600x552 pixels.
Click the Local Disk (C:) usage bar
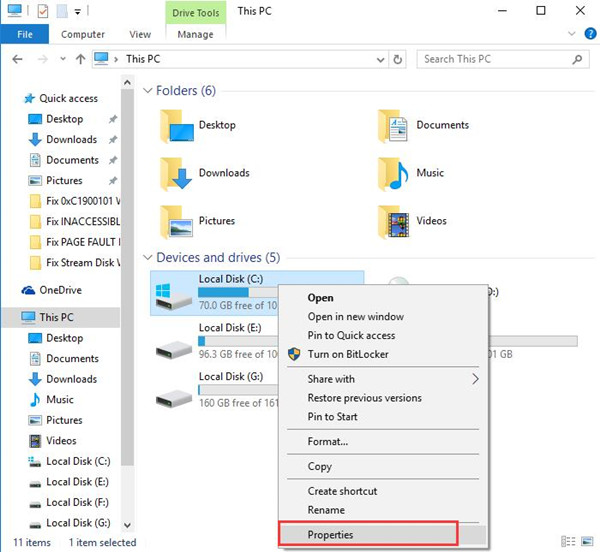click(x=238, y=292)
